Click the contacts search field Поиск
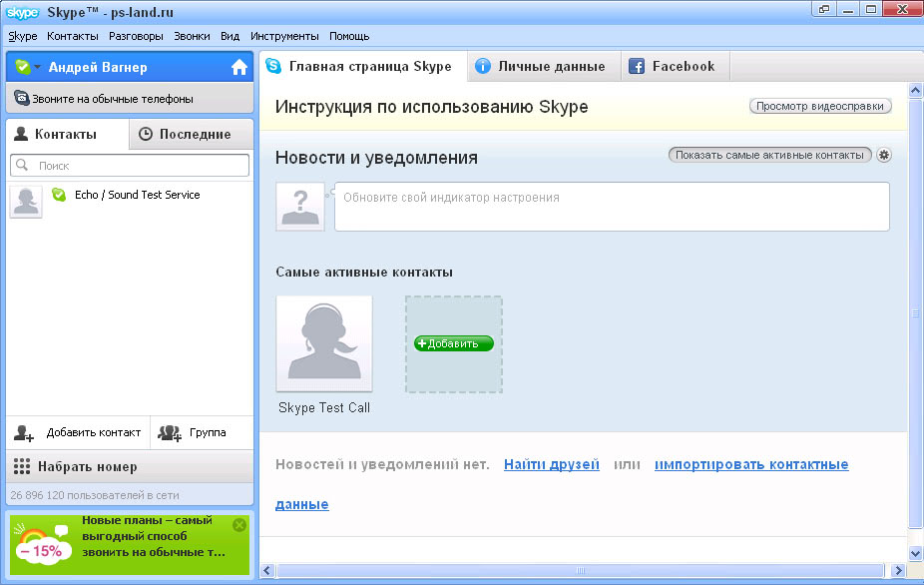This screenshot has width=924, height=585. pos(130,165)
